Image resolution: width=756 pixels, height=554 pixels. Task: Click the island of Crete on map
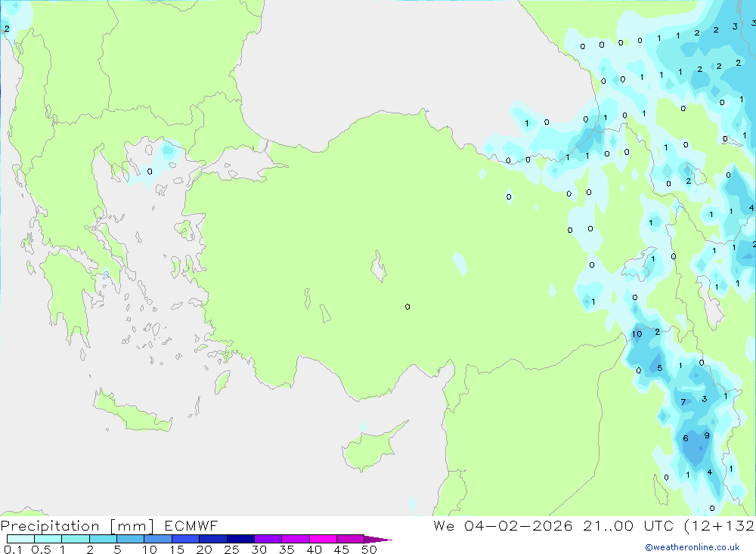(132, 411)
